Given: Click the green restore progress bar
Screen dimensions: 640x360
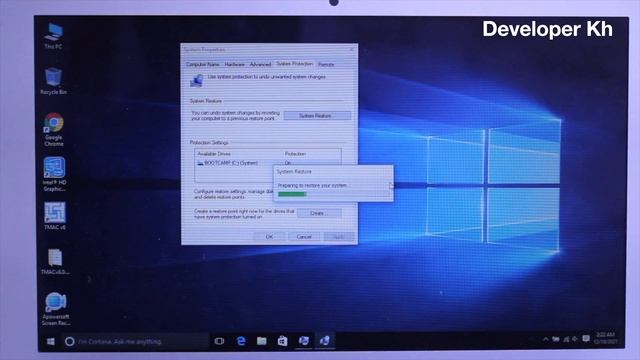Looking at the screenshot, I should 292,194.
